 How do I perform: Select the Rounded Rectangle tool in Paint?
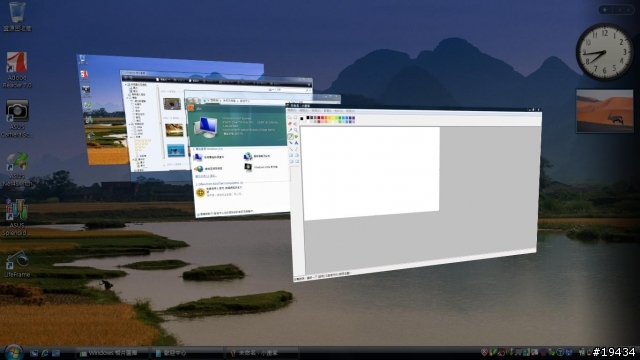click(x=296, y=161)
